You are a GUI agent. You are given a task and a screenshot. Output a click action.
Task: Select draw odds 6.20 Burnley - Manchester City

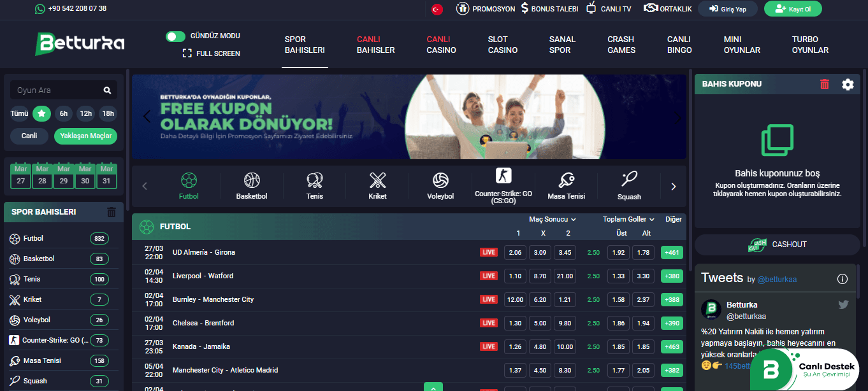point(540,300)
